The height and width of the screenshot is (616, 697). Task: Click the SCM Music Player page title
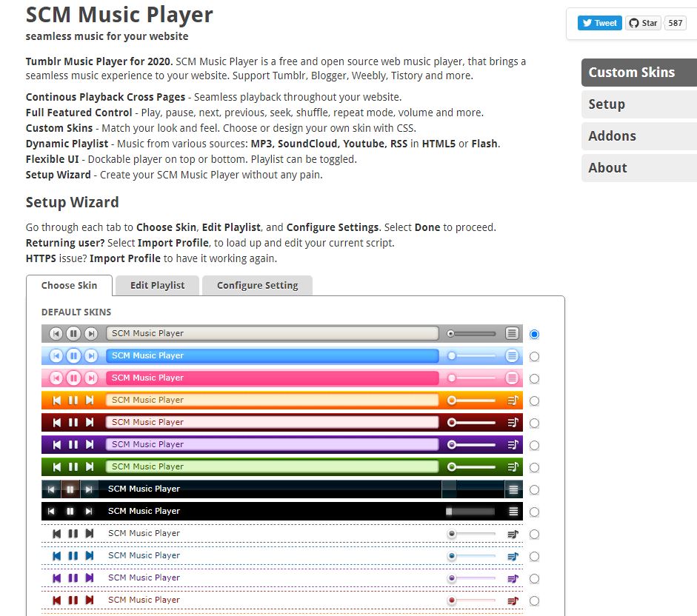click(x=119, y=15)
